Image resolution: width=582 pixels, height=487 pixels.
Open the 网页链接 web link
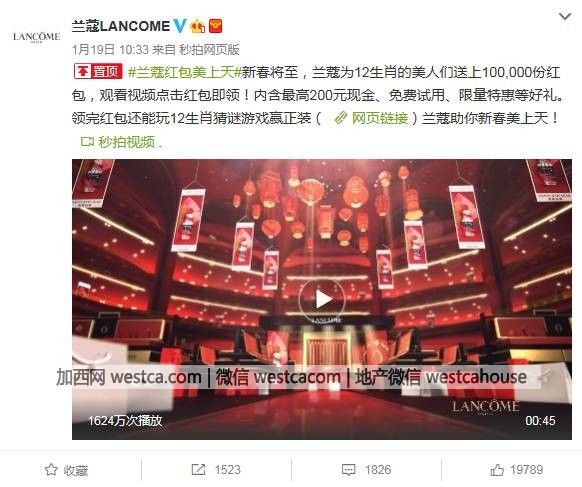[372, 118]
